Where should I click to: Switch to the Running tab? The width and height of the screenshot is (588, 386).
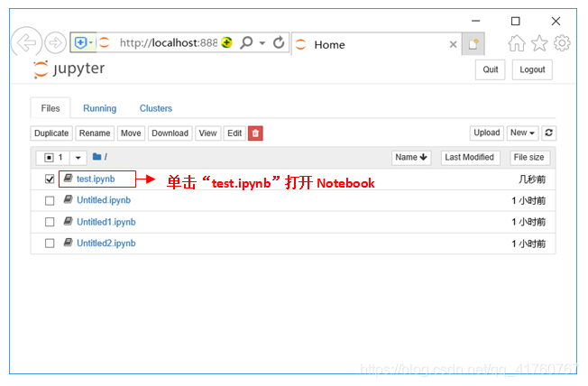click(x=100, y=108)
